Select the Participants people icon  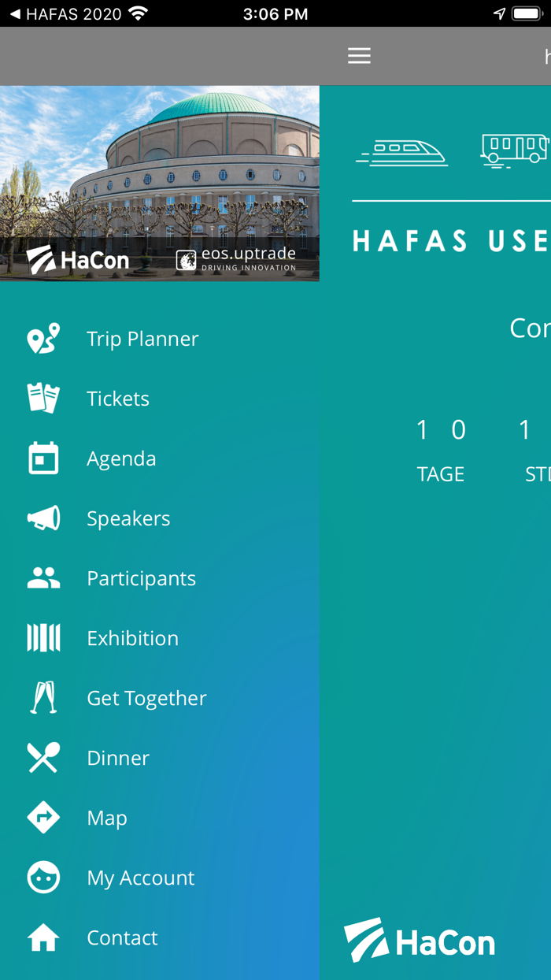(43, 577)
